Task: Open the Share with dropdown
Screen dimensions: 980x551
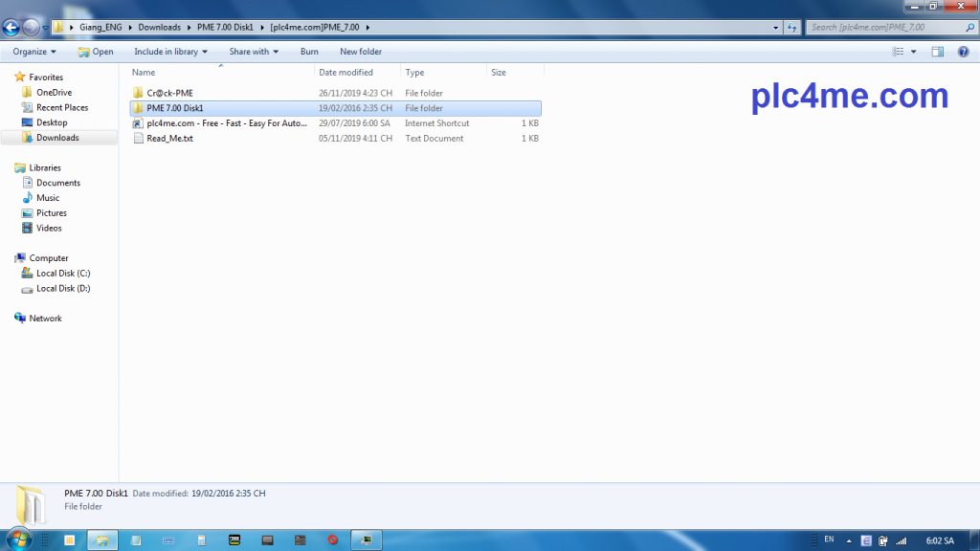Action: pos(254,52)
